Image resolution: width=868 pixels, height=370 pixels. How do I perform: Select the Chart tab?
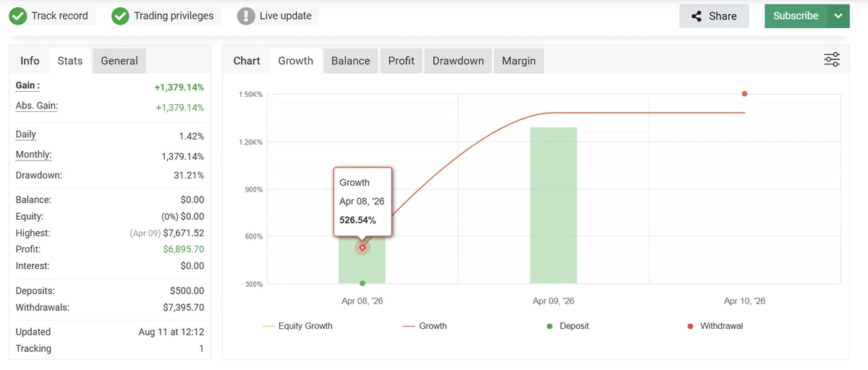tap(247, 61)
